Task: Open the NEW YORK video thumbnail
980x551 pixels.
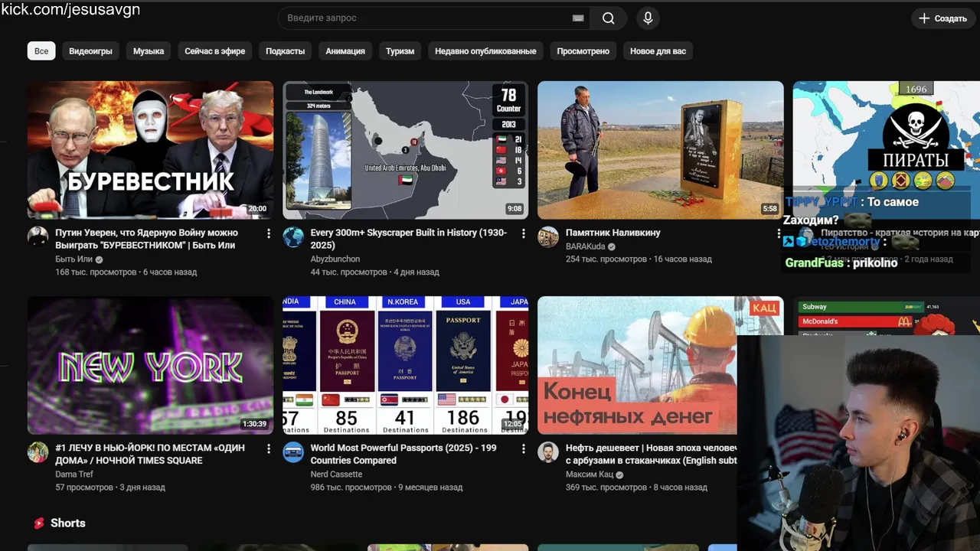Action: [x=150, y=365]
